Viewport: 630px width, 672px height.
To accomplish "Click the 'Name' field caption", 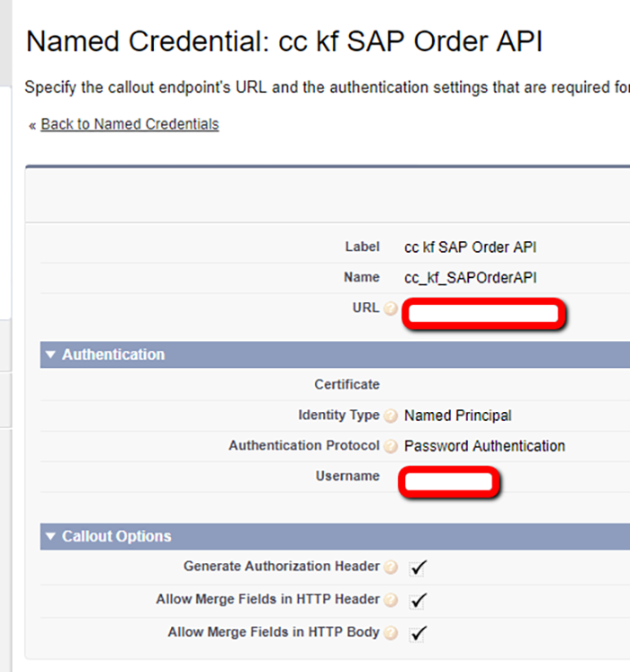I will (362, 277).
